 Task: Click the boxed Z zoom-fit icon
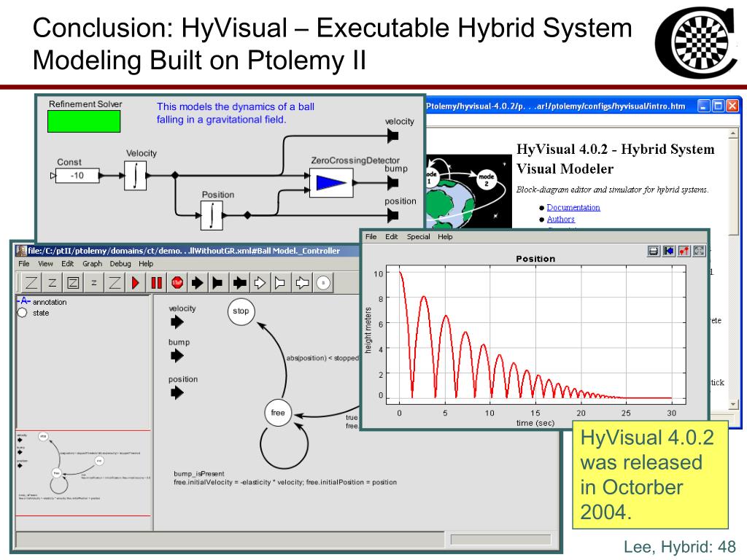pyautogui.click(x=73, y=283)
